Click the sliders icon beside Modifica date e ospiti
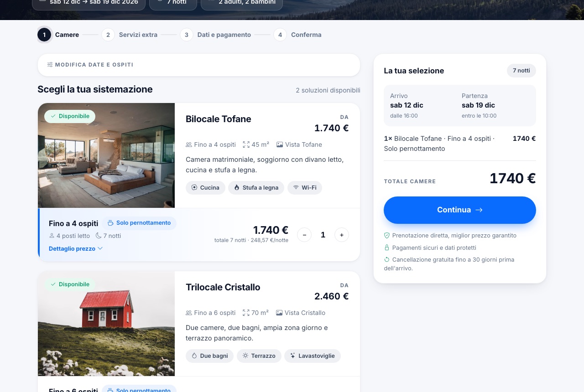The height and width of the screenshot is (392, 584). click(50, 65)
